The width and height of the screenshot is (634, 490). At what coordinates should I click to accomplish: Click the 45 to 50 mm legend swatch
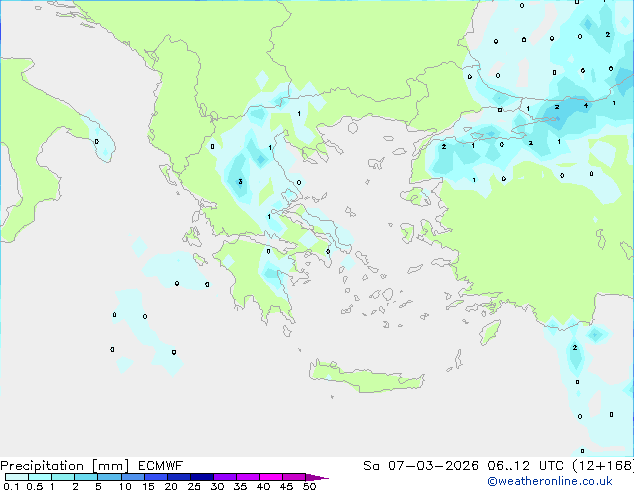[x=294, y=477]
